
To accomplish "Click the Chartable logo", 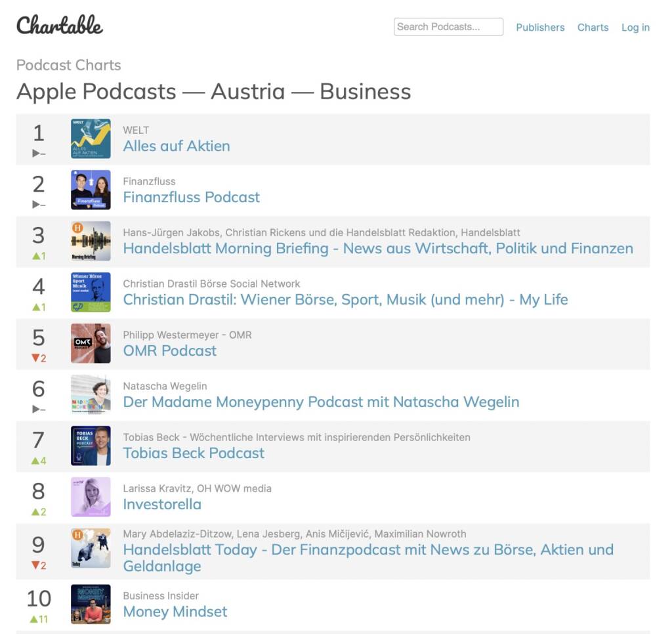I will pyautogui.click(x=60, y=26).
